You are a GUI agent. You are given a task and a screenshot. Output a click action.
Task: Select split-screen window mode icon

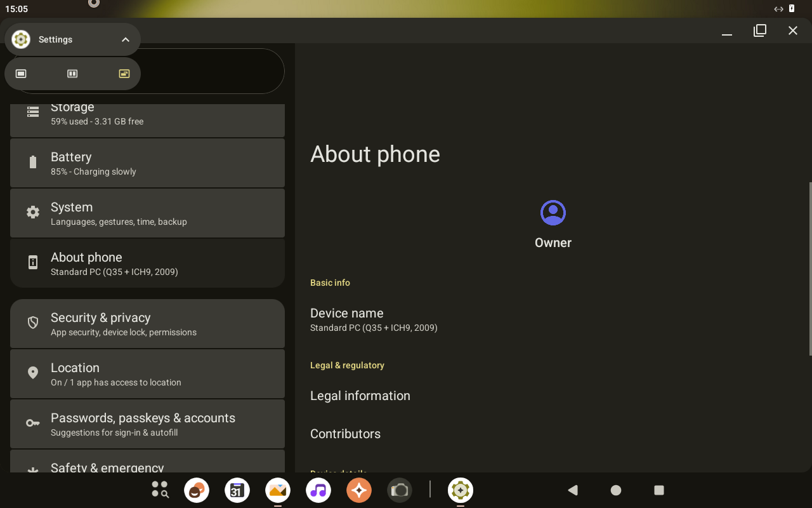(x=72, y=74)
